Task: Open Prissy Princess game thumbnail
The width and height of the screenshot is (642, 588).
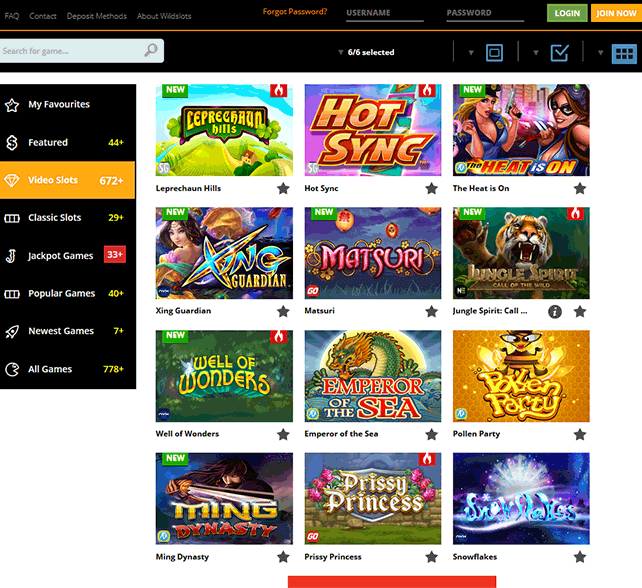Action: [373, 498]
